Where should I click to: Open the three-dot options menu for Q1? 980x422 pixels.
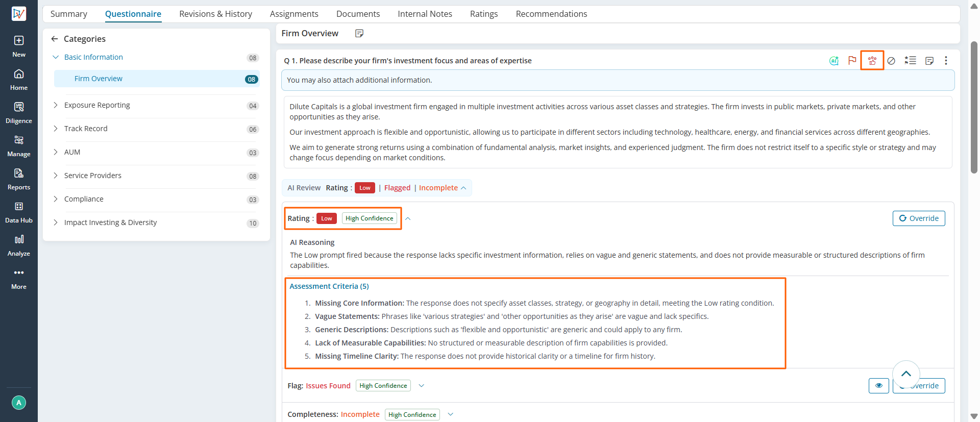tap(946, 60)
